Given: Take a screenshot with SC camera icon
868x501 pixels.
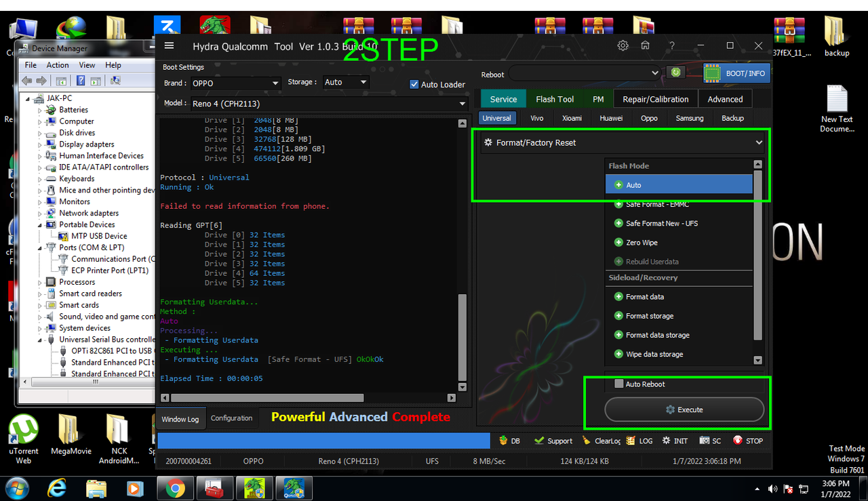Looking at the screenshot, I should click(x=710, y=441).
